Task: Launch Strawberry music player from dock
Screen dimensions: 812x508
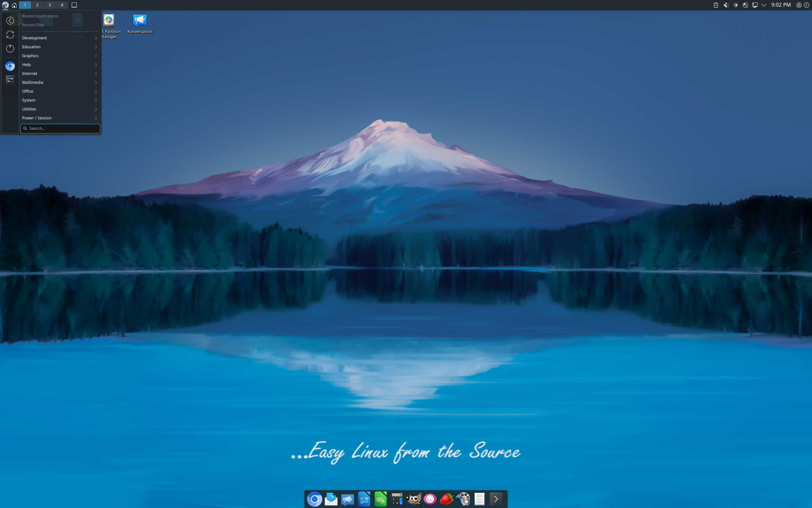Action: [x=446, y=499]
